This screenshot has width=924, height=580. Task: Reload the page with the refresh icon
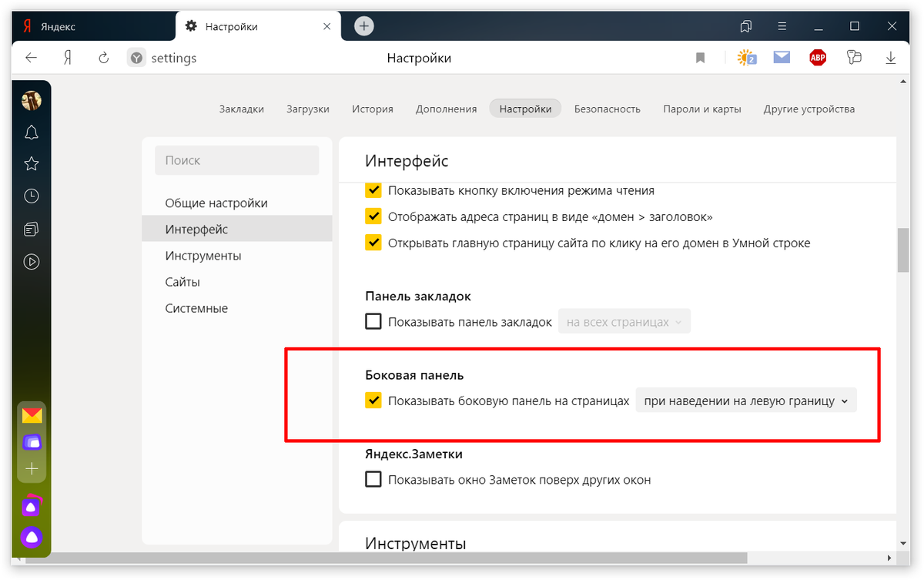pos(104,58)
